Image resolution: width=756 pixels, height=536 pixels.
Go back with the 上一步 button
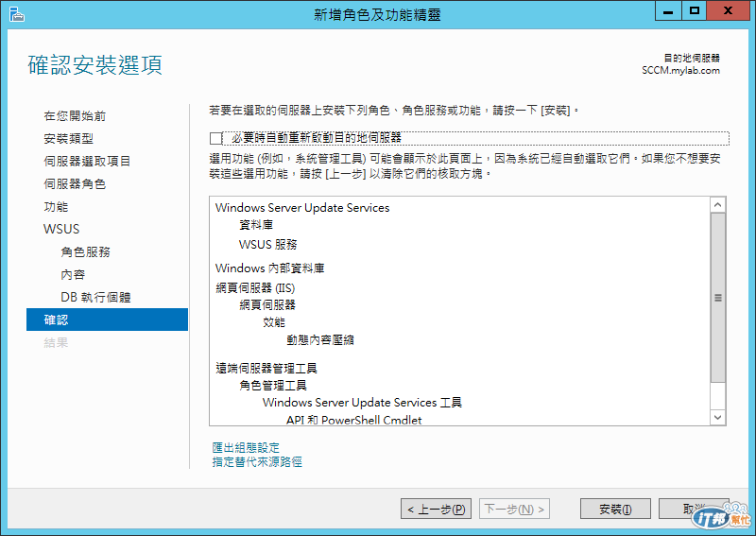pos(436,509)
